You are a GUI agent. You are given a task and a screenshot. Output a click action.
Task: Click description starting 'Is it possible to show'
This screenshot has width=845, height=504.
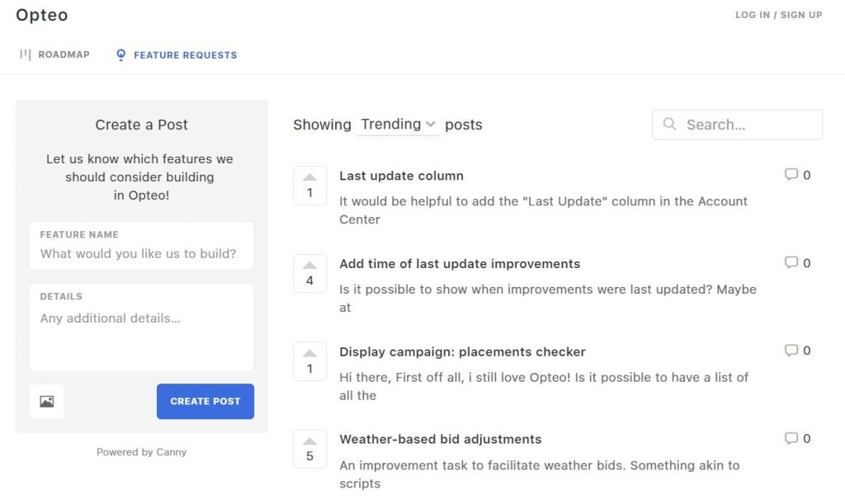coord(548,299)
